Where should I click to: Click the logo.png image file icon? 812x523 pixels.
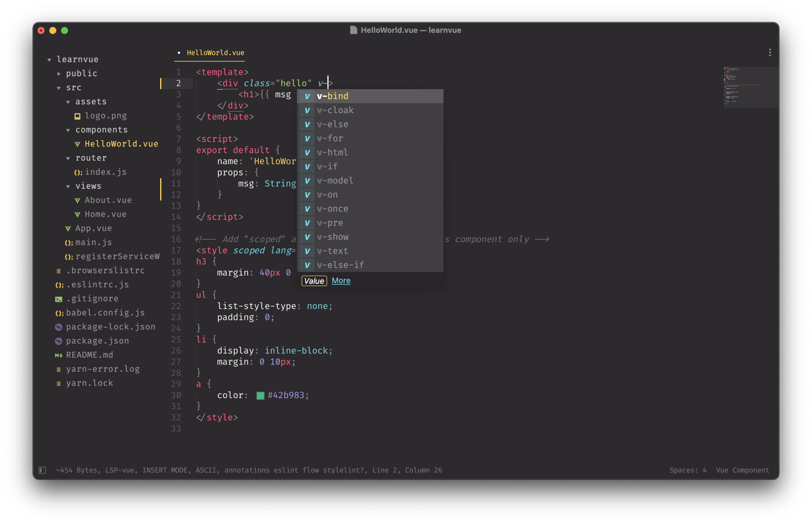[x=77, y=116]
